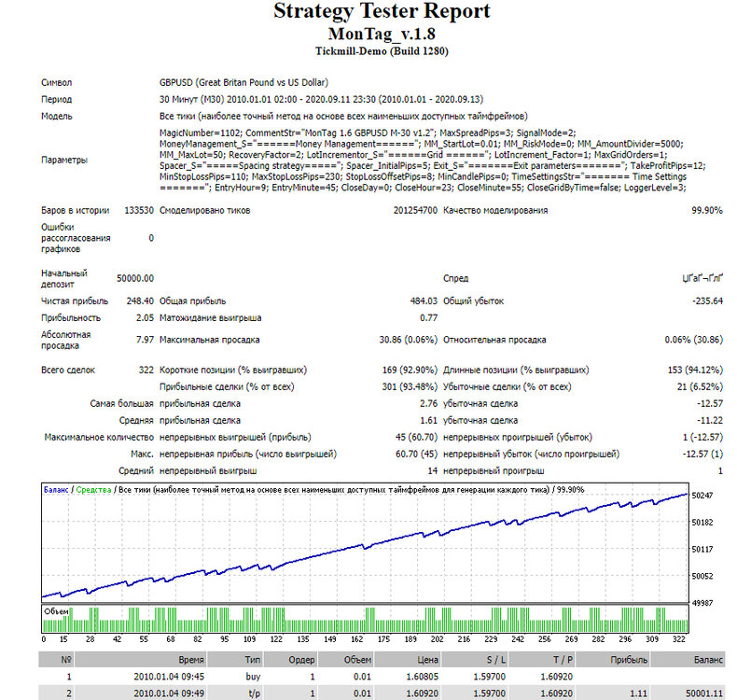Image resolution: width=737 pixels, height=700 pixels.
Task: Click the balance curve chart image
Action: click(365, 542)
